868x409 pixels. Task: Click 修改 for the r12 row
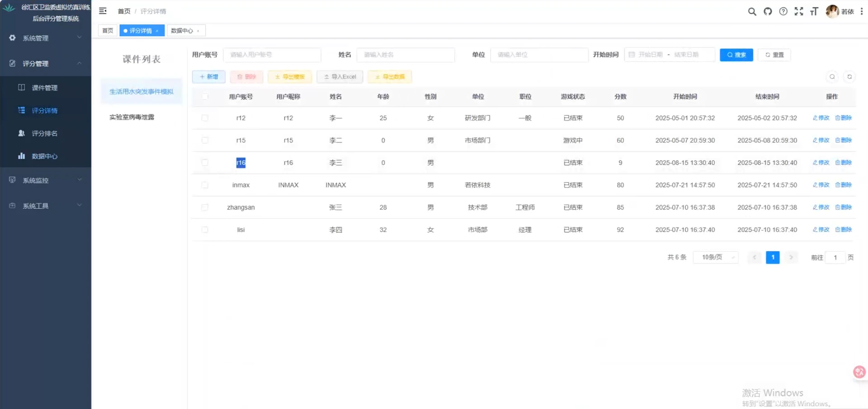coord(821,118)
